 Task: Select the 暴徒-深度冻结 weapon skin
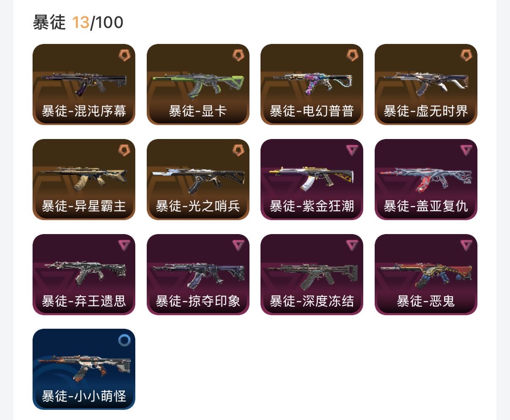(x=312, y=275)
